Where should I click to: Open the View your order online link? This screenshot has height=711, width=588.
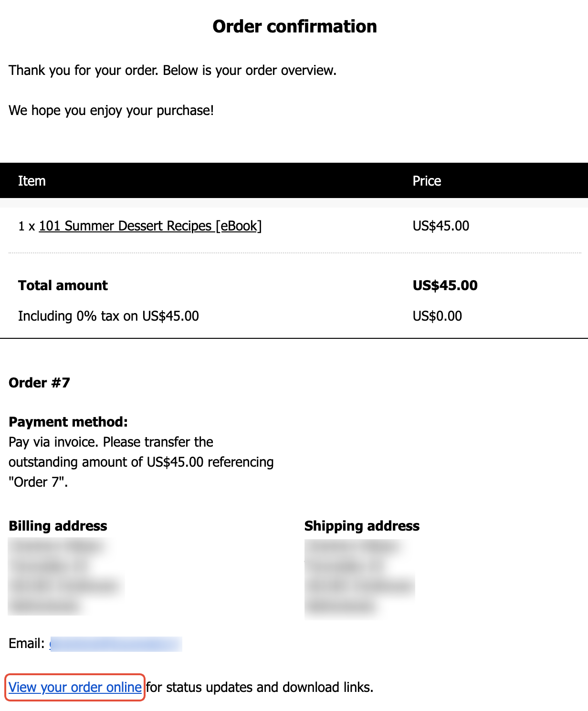pos(75,687)
